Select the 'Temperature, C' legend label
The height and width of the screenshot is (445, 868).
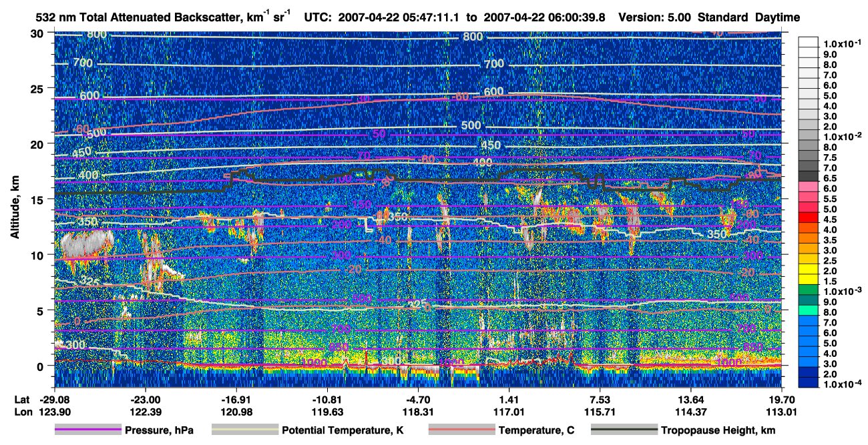[536, 430]
